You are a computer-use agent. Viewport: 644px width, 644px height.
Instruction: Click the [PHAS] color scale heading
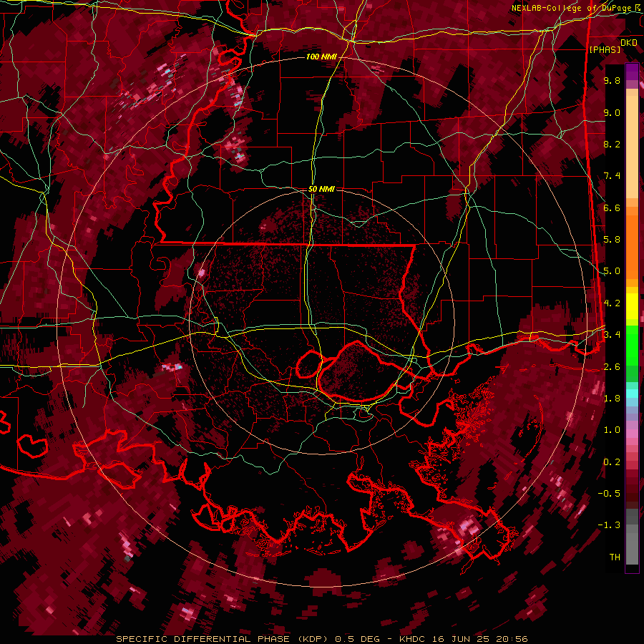coord(605,49)
